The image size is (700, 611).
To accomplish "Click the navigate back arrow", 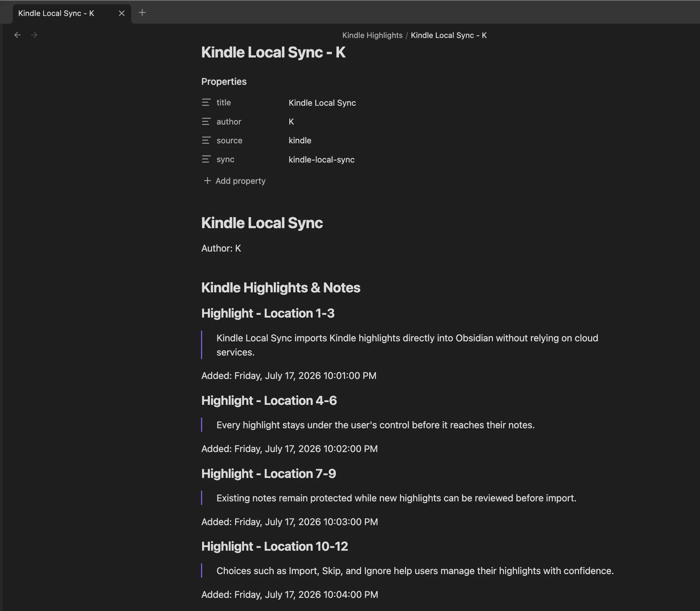I will [17, 35].
